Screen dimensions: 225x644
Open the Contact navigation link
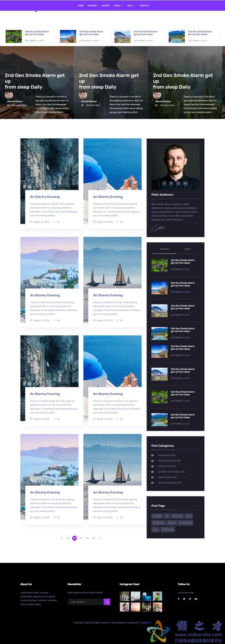click(x=144, y=6)
